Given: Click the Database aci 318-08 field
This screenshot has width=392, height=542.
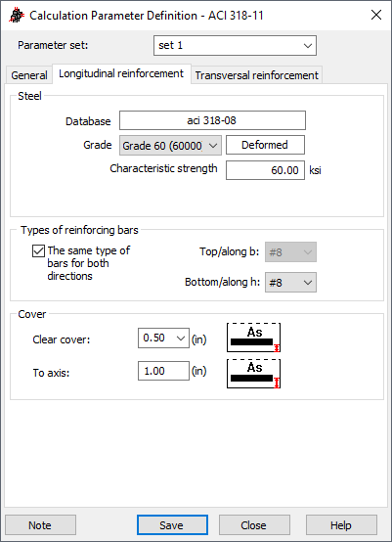Looking at the screenshot, I should pos(212,120).
